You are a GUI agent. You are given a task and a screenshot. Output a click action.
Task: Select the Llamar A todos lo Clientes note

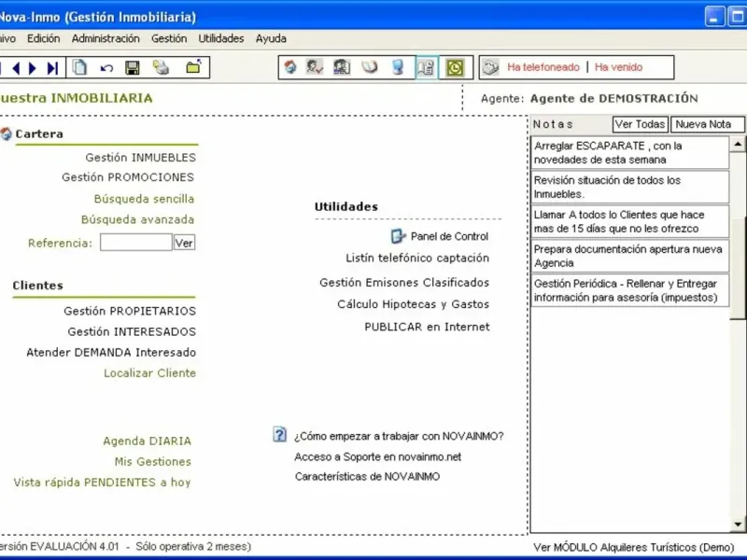click(629, 221)
